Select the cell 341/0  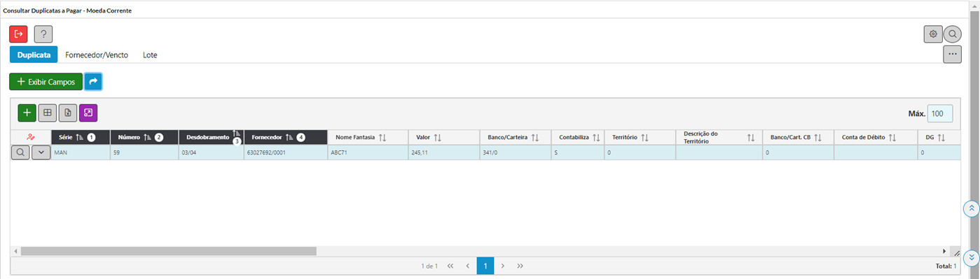[516, 152]
